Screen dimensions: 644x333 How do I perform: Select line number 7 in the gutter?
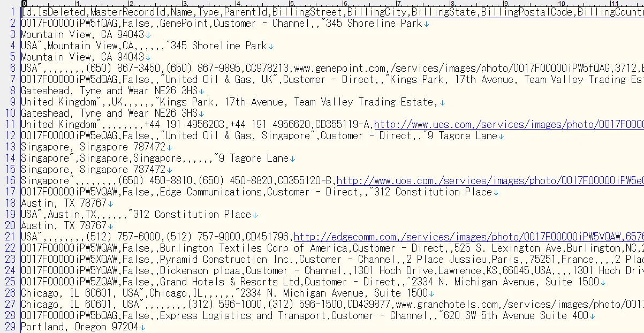pyautogui.click(x=13, y=79)
